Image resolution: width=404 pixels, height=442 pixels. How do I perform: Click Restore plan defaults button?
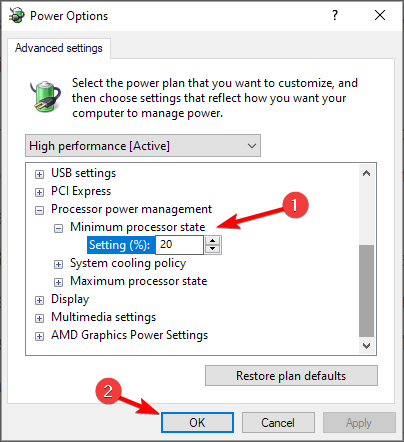[x=291, y=376]
